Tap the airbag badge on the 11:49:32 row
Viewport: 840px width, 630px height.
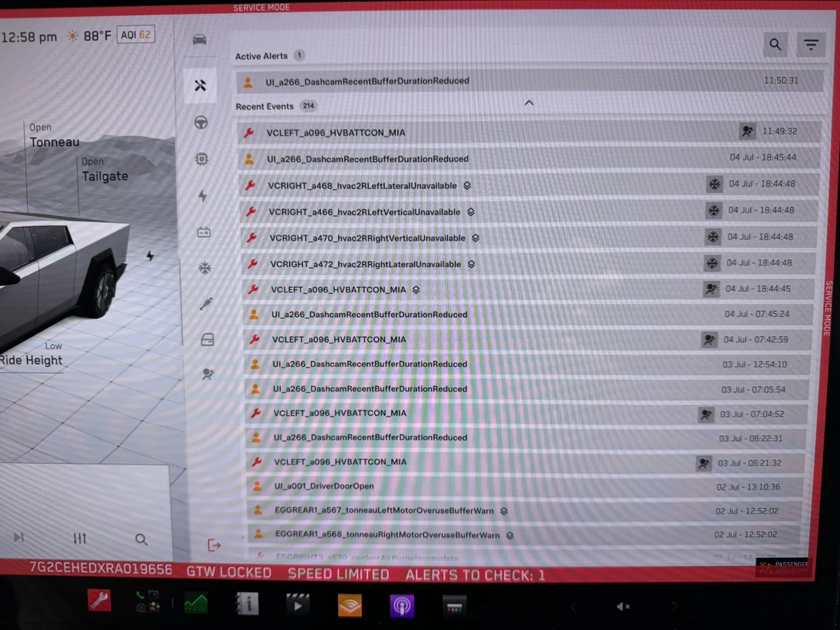747,131
